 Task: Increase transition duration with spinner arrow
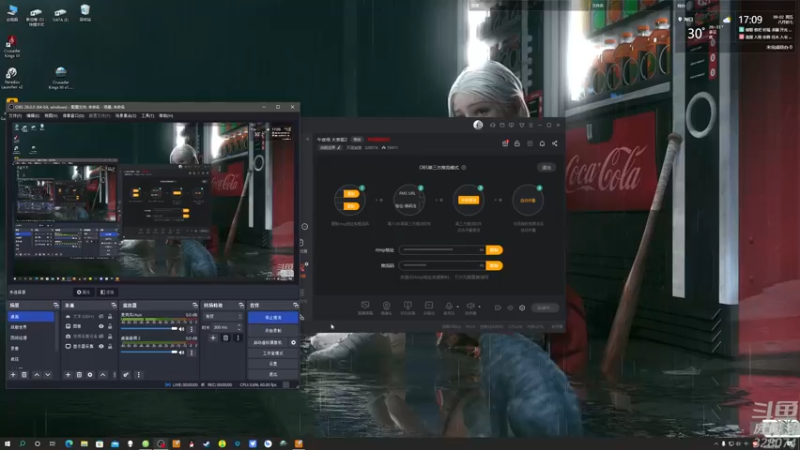[x=239, y=326]
